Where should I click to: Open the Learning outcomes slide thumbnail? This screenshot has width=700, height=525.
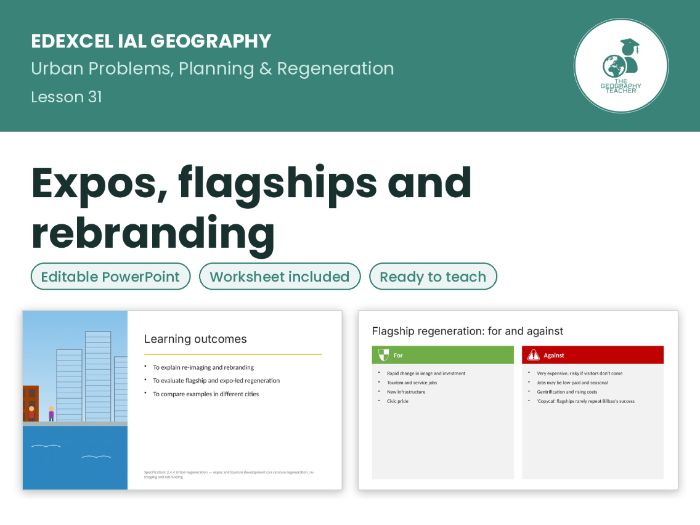pyautogui.click(x=183, y=400)
